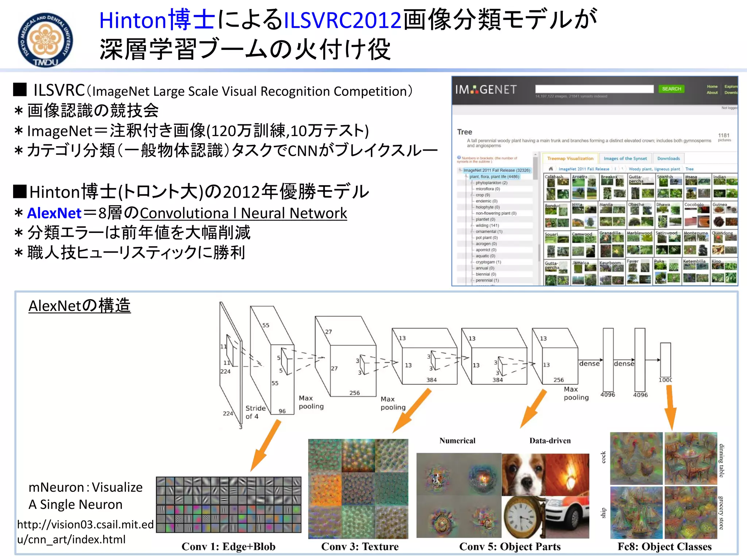Click the 'dinning table' Fc8 class image
This screenshot has width=747, height=560.
691,458
